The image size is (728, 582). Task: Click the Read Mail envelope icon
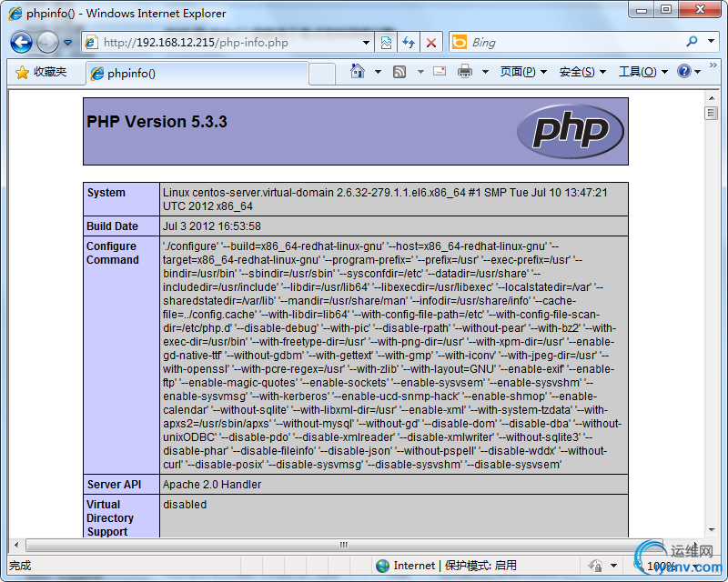pyautogui.click(x=440, y=71)
